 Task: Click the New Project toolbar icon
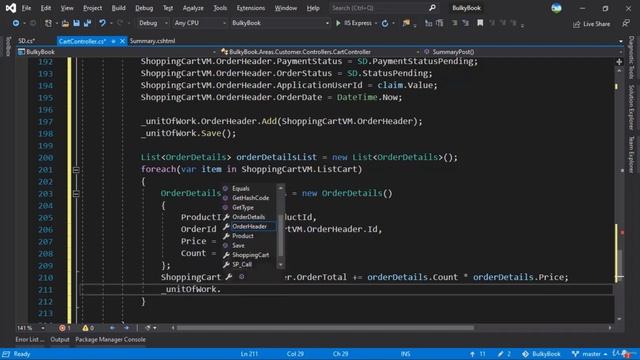point(48,23)
